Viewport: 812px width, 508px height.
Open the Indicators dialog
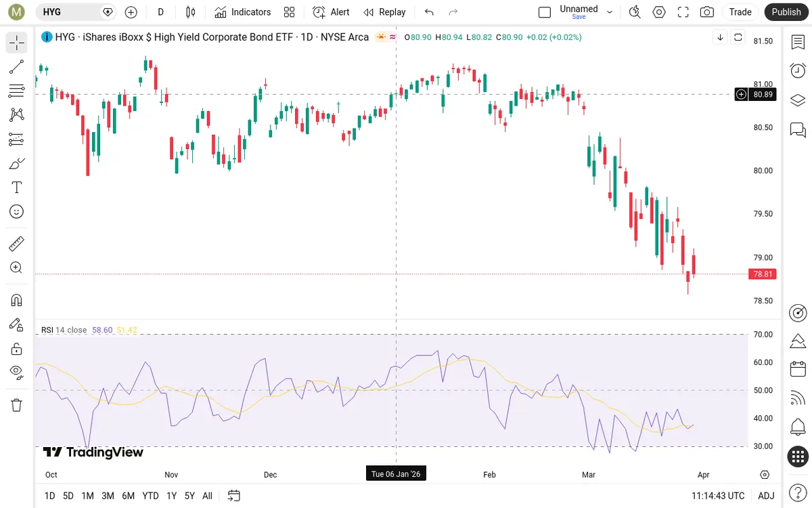pyautogui.click(x=243, y=12)
